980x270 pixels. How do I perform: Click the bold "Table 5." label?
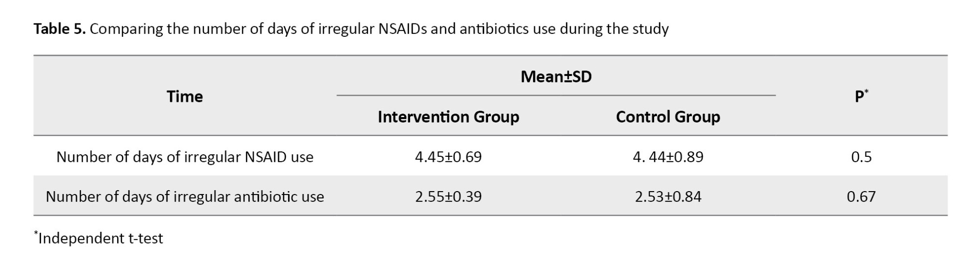(59, 29)
